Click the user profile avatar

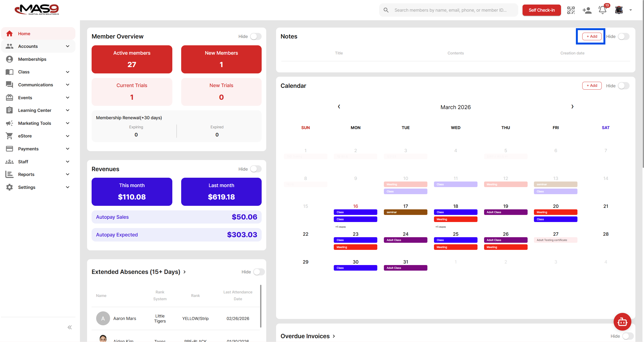coord(619,10)
